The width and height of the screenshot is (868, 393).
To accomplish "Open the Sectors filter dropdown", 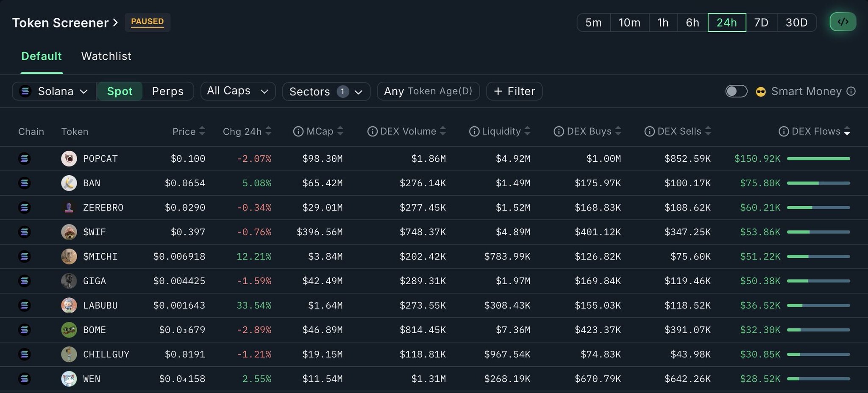I will (x=326, y=91).
